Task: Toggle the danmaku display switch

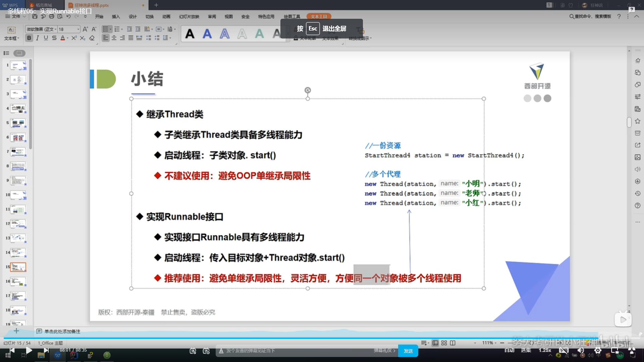Action: pyautogui.click(x=193, y=351)
